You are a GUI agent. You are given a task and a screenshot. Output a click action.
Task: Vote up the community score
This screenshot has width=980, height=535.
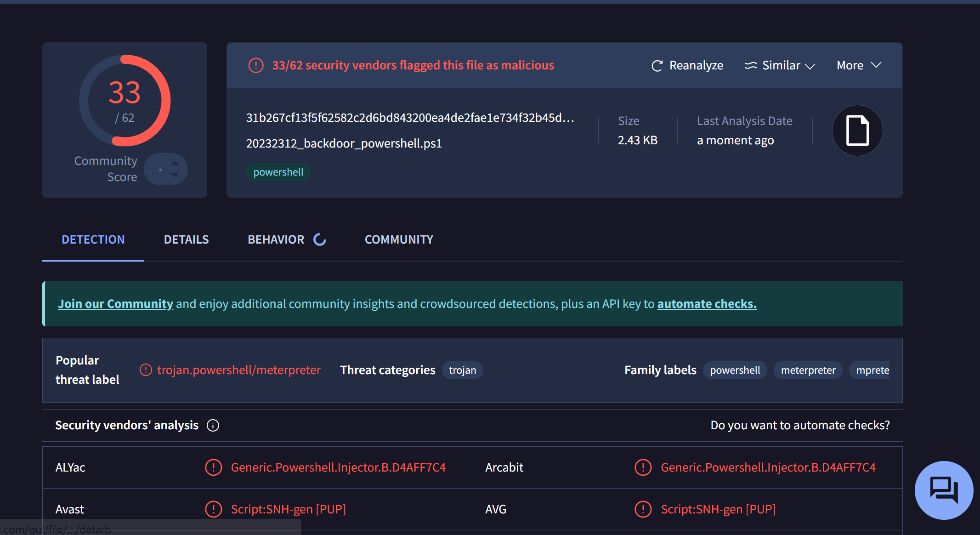175,163
